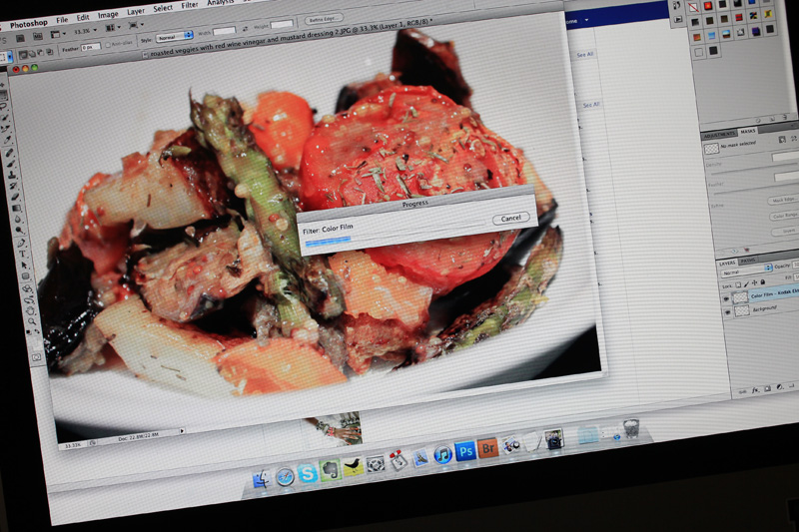This screenshot has width=799, height=532.
Task: Open the status bar Doc info arrow
Action: click(182, 431)
